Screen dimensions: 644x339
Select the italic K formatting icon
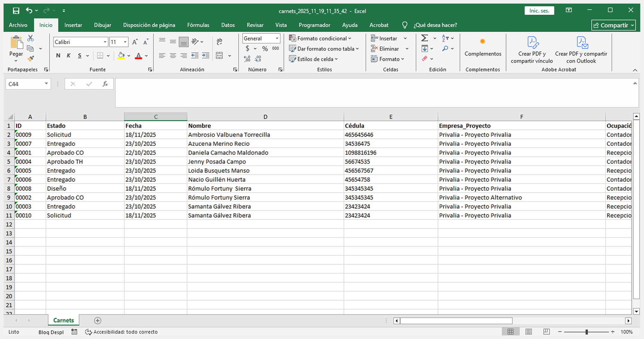pos(68,55)
